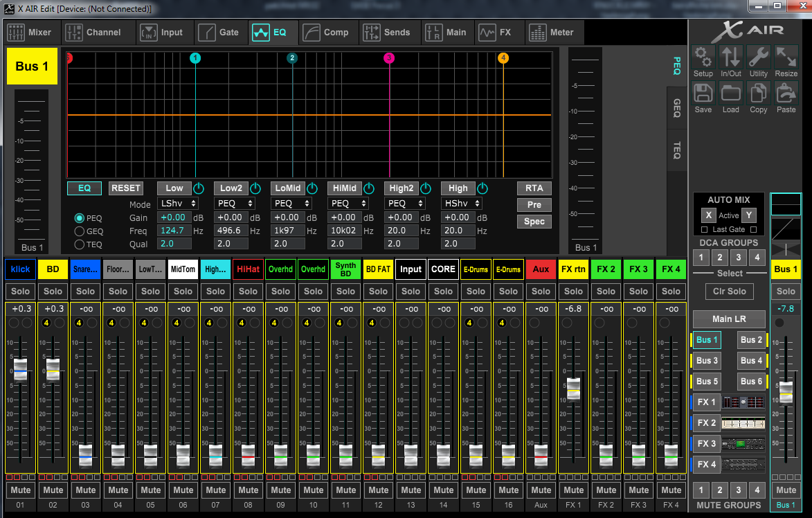Select DCA Group 2
Viewport: 812px width, 518px height.
[x=720, y=257]
